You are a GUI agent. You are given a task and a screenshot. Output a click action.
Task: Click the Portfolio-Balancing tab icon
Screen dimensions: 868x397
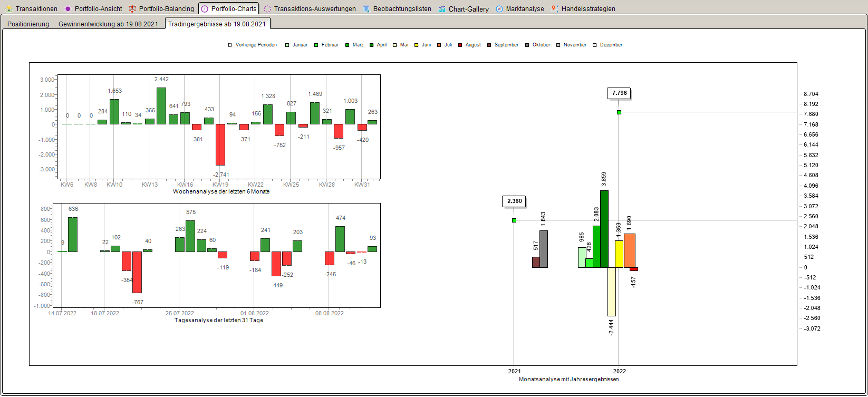click(x=132, y=8)
